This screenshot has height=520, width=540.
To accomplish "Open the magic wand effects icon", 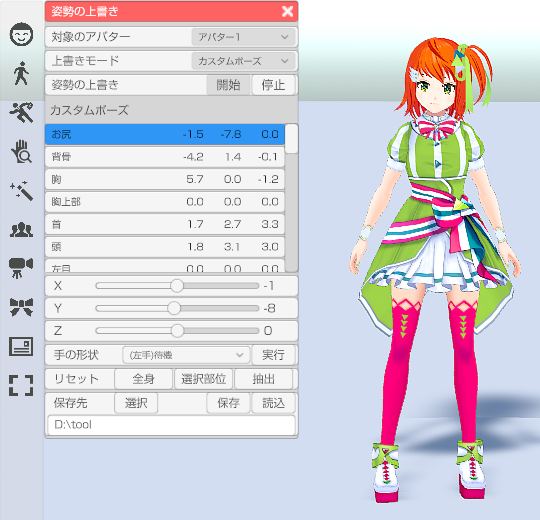I will click(x=21, y=190).
